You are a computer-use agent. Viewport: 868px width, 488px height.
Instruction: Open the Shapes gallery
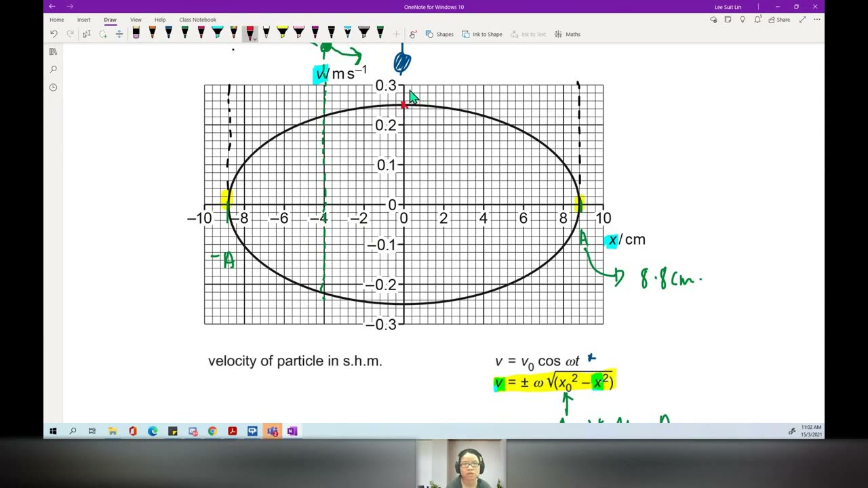(439, 34)
